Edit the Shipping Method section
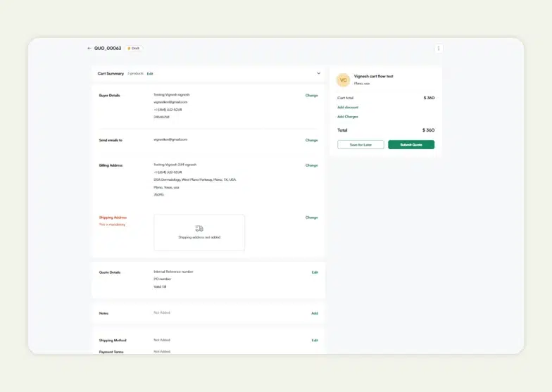The width and height of the screenshot is (552, 392). pos(315,341)
